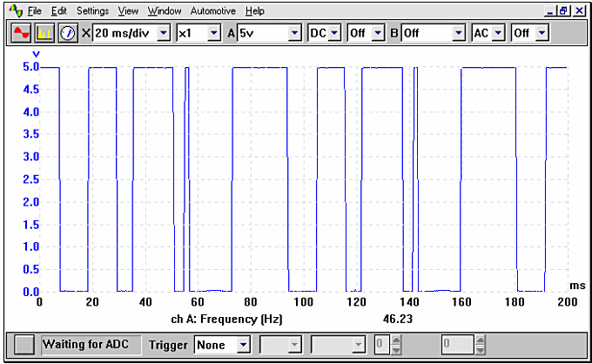Screen dimensions: 592x364
Task: Open the meter view icon
Action: click(x=68, y=33)
